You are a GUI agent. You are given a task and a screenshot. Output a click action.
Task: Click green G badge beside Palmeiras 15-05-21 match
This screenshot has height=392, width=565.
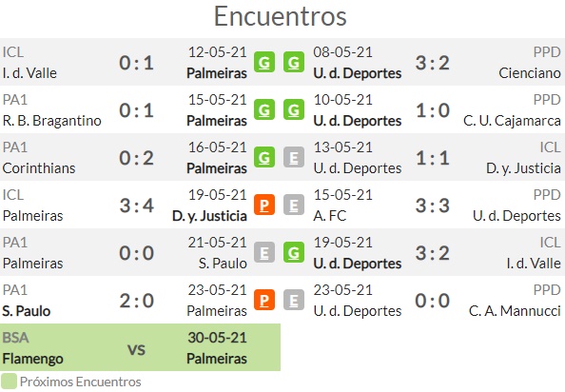pyautogui.click(x=264, y=109)
